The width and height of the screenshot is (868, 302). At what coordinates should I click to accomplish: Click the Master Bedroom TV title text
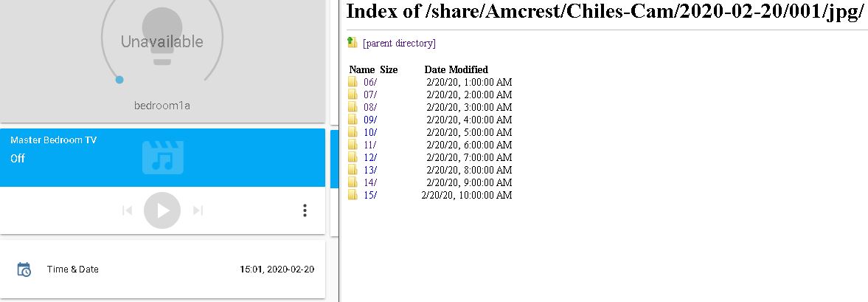point(53,140)
